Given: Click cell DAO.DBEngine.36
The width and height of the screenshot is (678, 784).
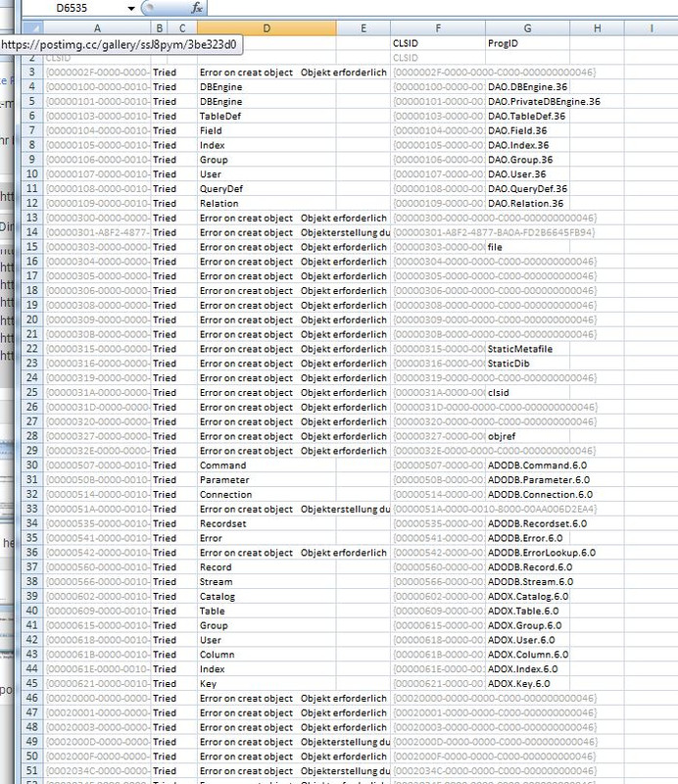Looking at the screenshot, I should [x=527, y=87].
